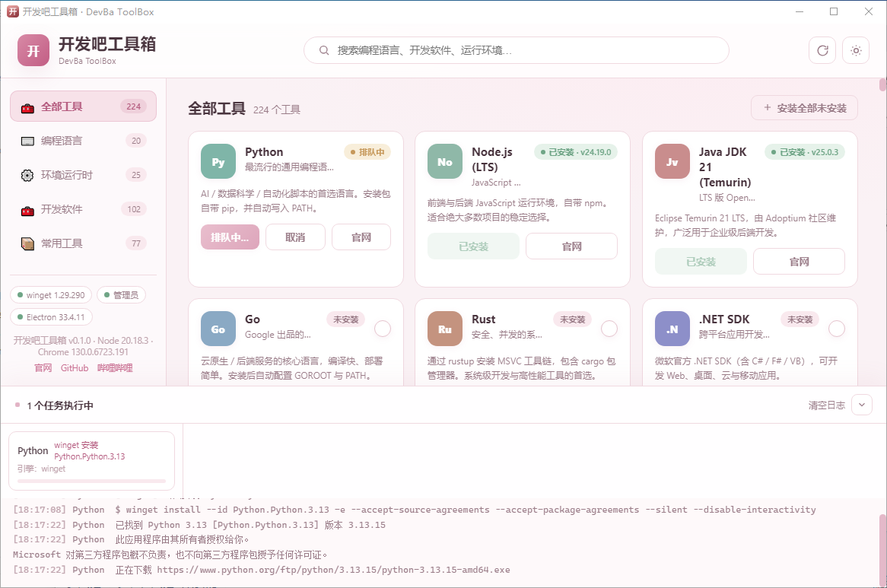Click the winget install command log line
This screenshot has height=588, width=887.
pyautogui.click(x=414, y=510)
